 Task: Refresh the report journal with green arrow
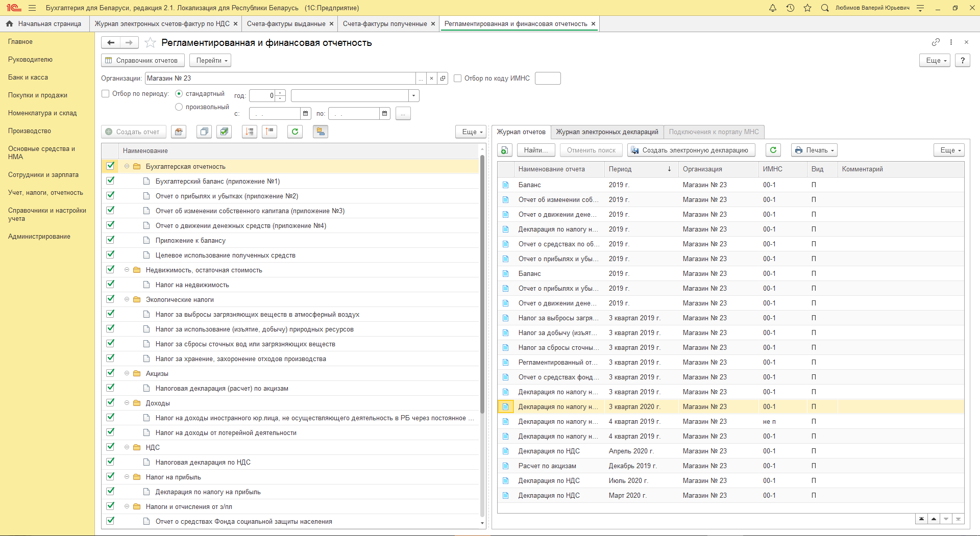pyautogui.click(x=773, y=150)
